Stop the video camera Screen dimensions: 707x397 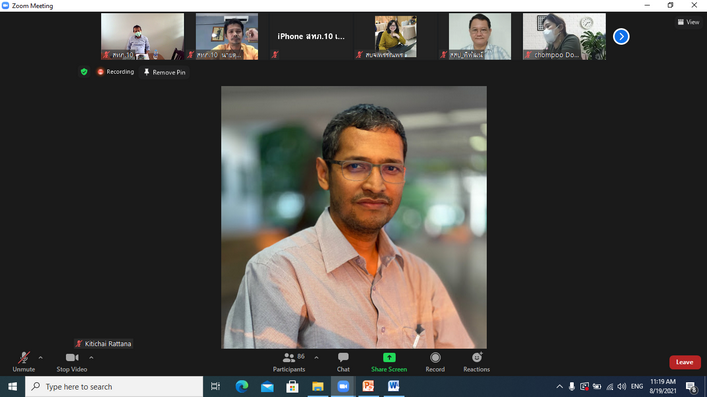tap(72, 362)
